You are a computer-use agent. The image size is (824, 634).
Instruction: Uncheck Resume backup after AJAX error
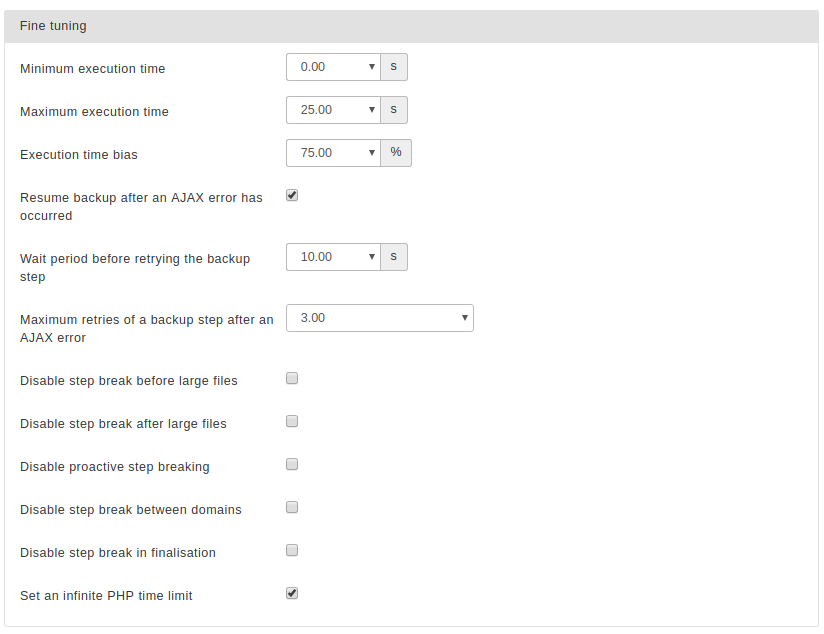(292, 196)
